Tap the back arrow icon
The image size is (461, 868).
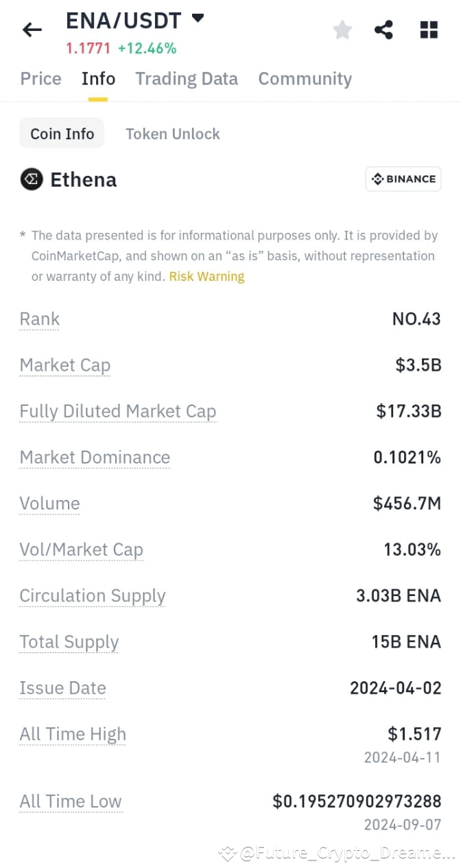(x=32, y=30)
